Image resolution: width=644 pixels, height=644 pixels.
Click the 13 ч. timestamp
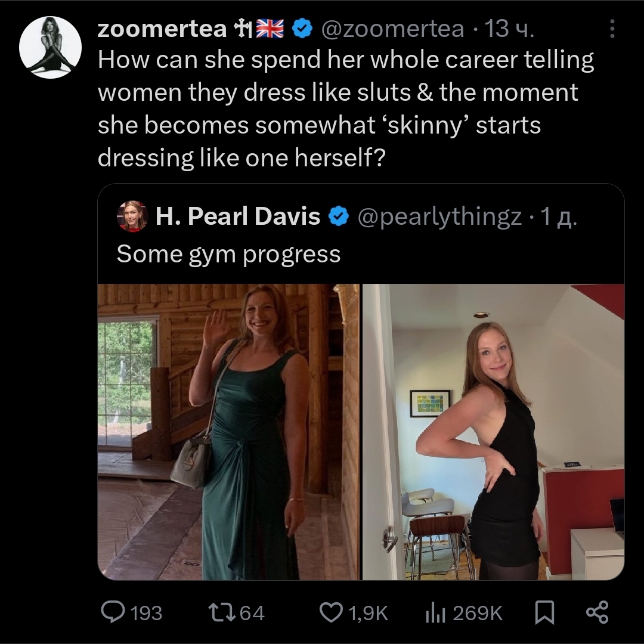pyautogui.click(x=509, y=29)
